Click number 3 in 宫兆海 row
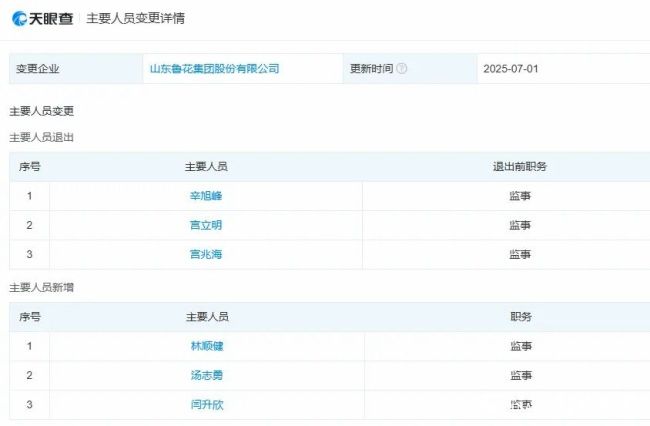Screen dimensions: 650x426 (29, 254)
